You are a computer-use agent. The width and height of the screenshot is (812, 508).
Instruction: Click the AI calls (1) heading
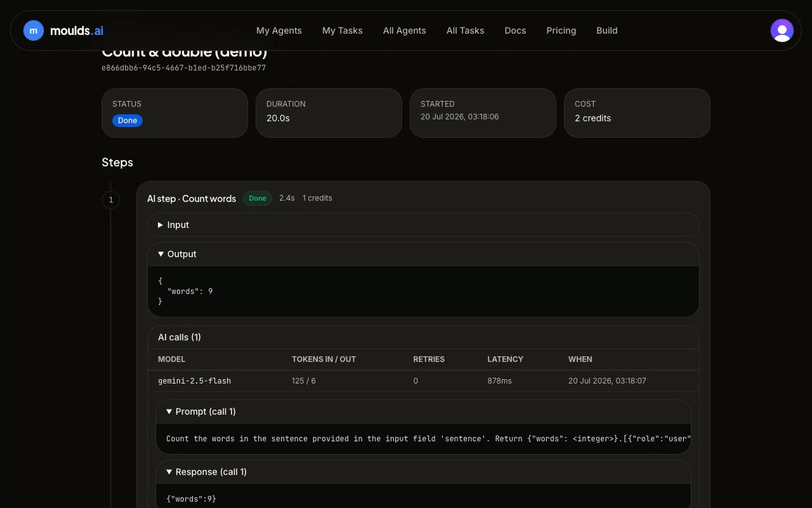tap(180, 337)
